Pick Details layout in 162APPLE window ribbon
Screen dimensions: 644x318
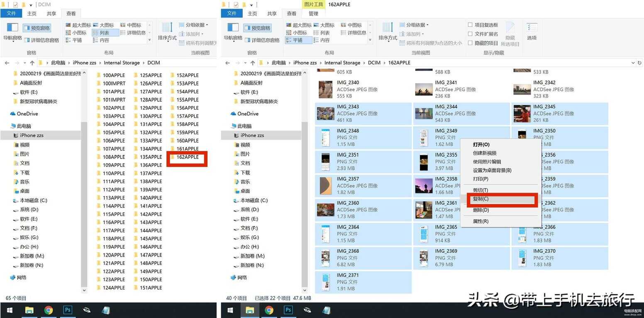[x=354, y=33]
